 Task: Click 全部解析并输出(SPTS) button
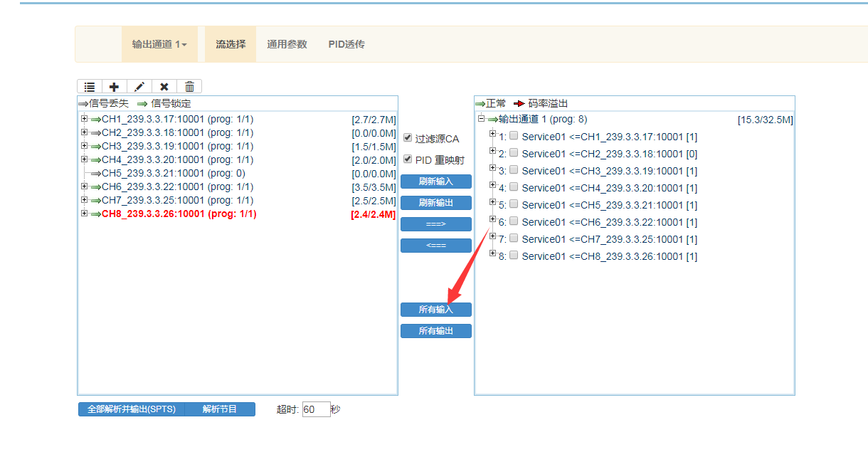tap(132, 409)
